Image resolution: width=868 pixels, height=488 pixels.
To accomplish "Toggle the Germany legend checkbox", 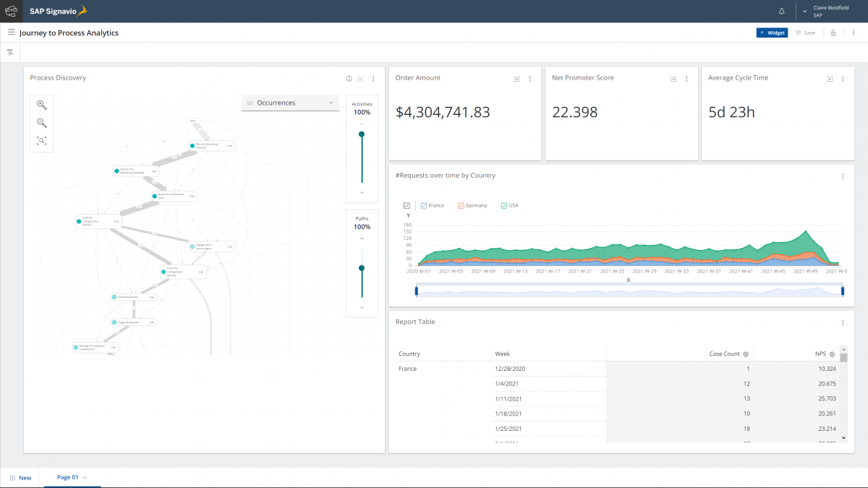I will pyautogui.click(x=461, y=205).
